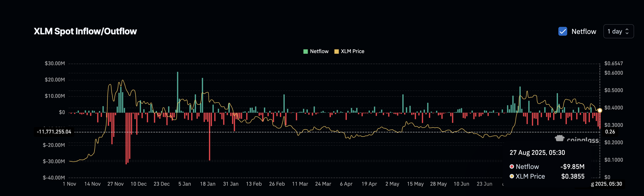Click the 27 Aug 2025 tooltip date
Screen dimensions: 644x196
[537, 153]
